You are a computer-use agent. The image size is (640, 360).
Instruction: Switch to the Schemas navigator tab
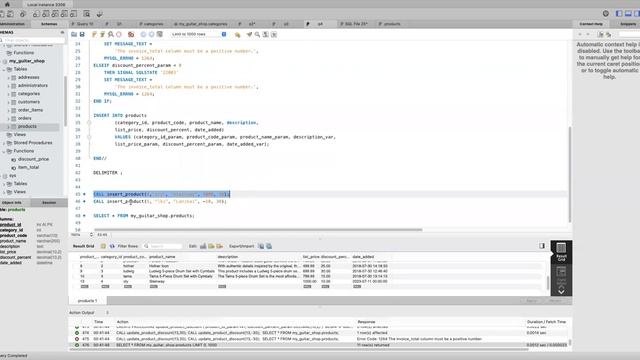click(x=49, y=24)
